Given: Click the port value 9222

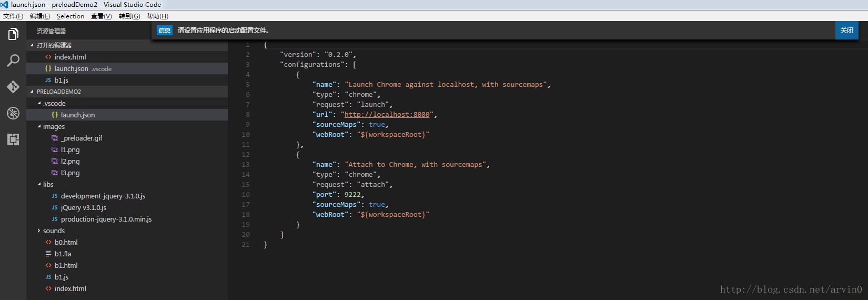Looking at the screenshot, I should point(352,194).
